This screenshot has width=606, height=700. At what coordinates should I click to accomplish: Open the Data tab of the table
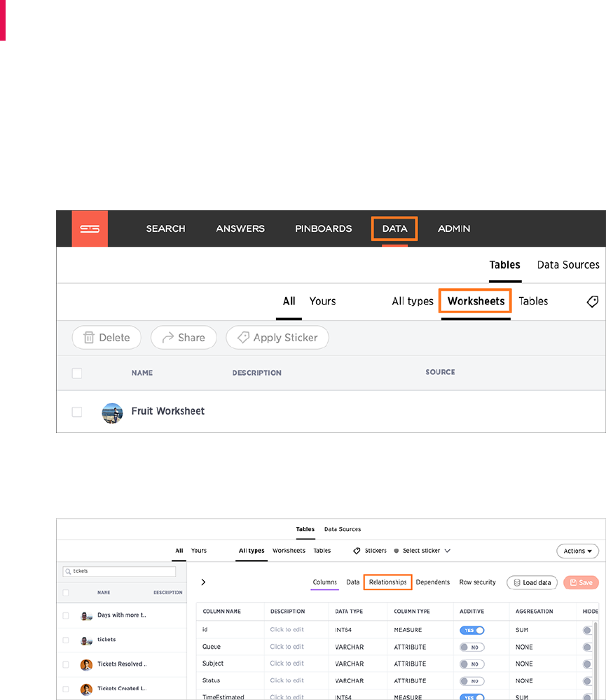tap(352, 582)
